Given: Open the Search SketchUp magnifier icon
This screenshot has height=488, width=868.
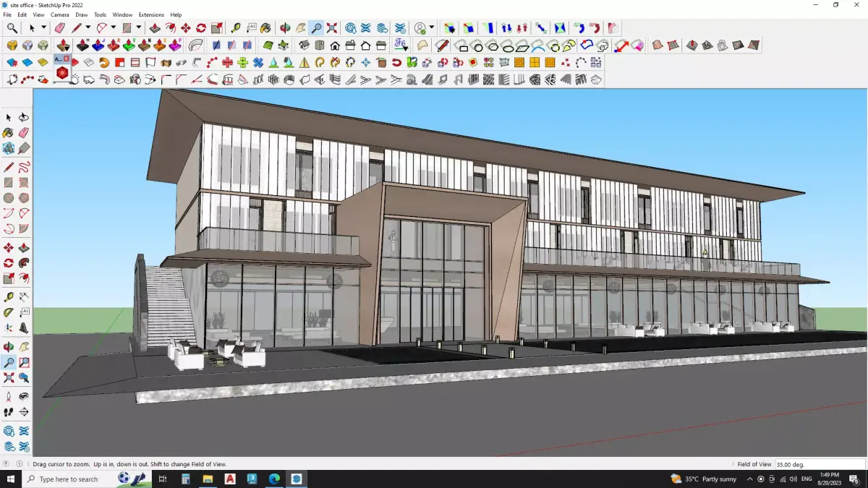Looking at the screenshot, I should [12, 28].
